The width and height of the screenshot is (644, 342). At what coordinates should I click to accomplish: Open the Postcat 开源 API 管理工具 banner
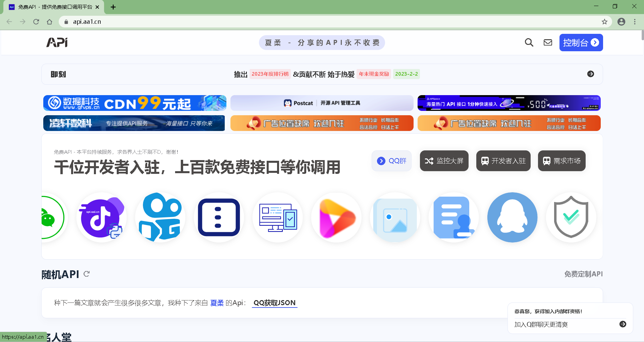pyautogui.click(x=322, y=103)
